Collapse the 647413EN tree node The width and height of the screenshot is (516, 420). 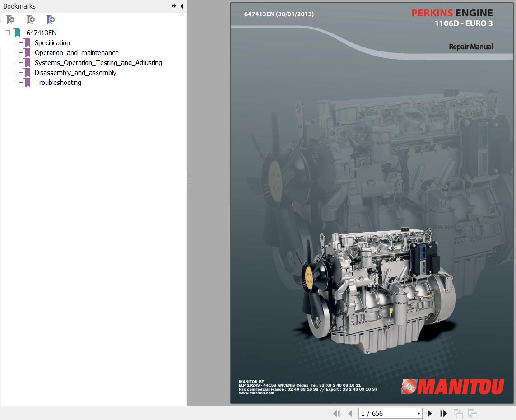tap(7, 33)
